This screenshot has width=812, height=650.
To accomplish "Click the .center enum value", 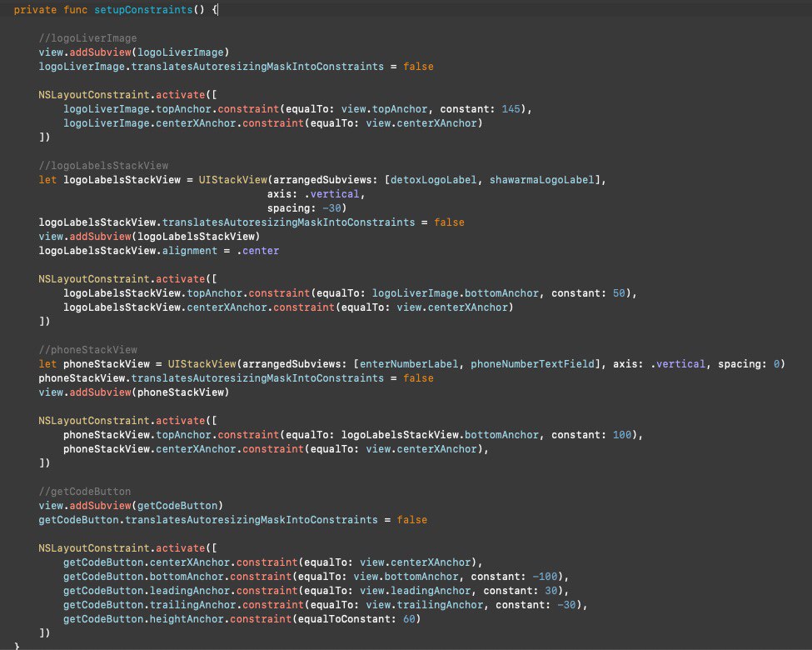I will tap(258, 250).
